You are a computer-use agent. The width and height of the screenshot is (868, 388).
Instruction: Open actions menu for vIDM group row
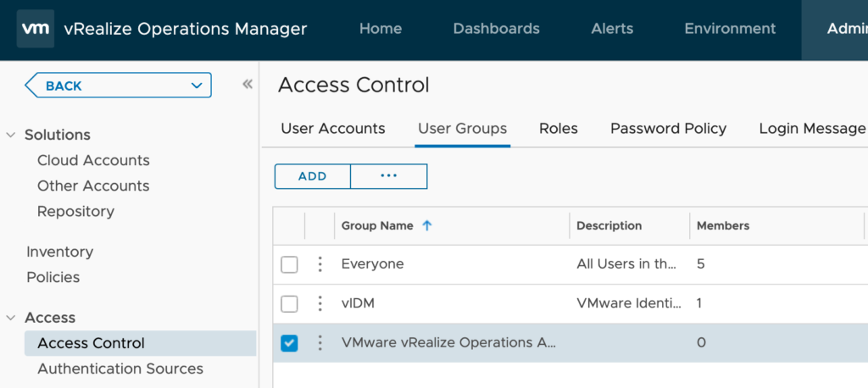coord(320,303)
